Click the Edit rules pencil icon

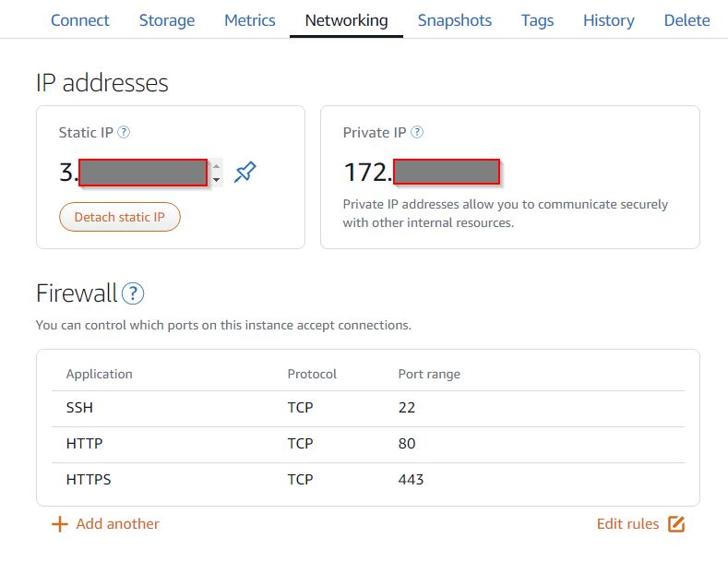tap(676, 524)
